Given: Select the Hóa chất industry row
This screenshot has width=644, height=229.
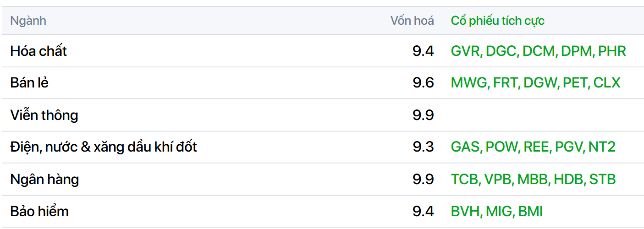Looking at the screenshot, I should [x=39, y=51].
